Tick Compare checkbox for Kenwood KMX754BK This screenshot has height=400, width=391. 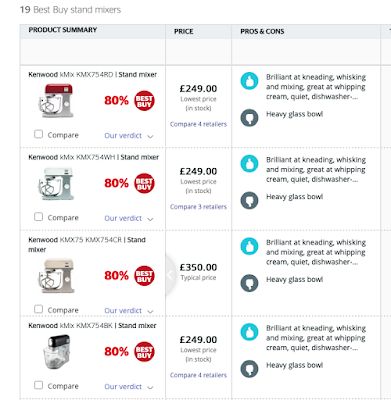[x=38, y=385]
